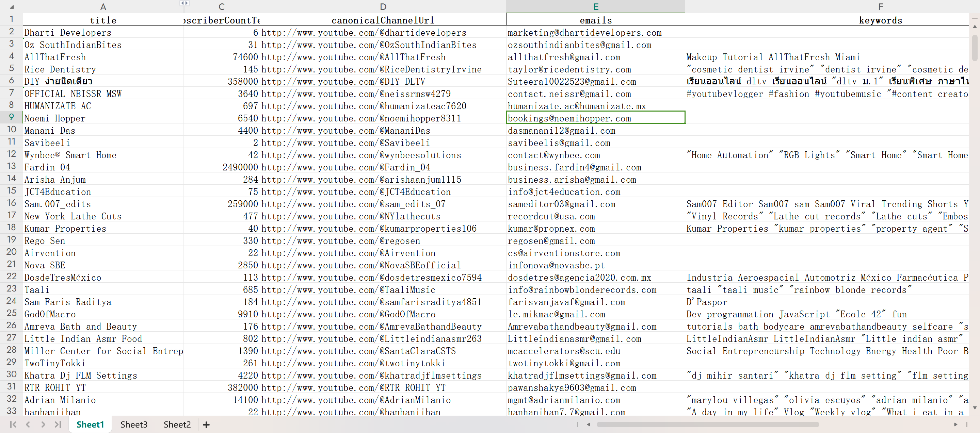
Task: Select cell 'Fardin 04' in title column
Action: (x=103, y=167)
